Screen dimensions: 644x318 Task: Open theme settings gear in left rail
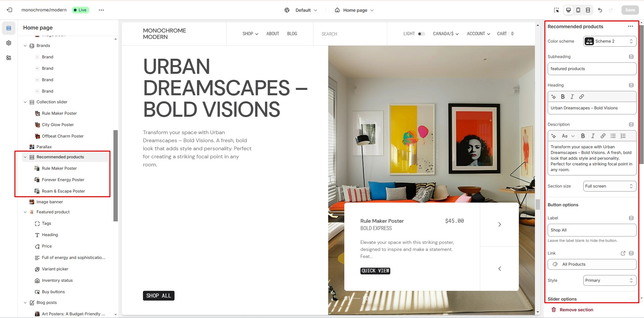coord(9,43)
